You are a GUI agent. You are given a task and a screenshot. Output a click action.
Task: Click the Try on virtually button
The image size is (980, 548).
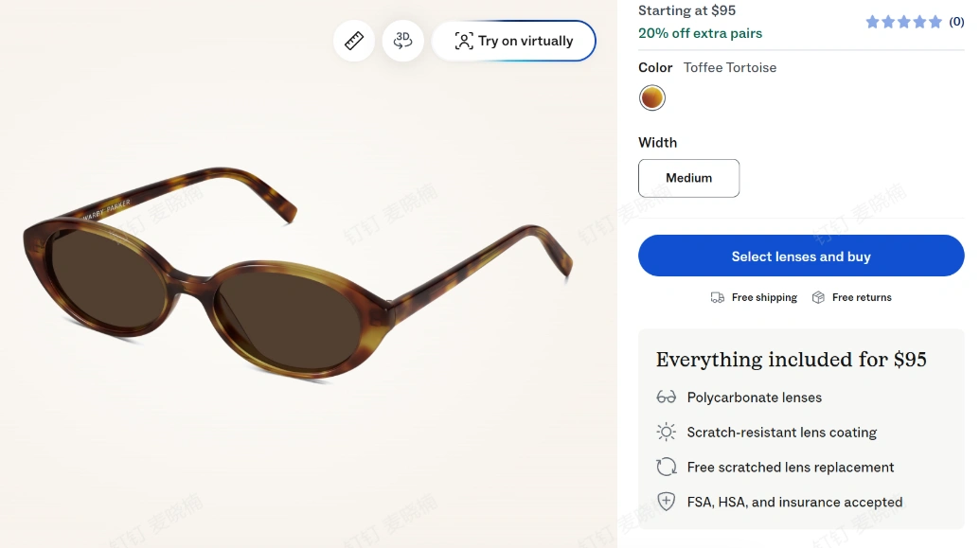point(514,41)
